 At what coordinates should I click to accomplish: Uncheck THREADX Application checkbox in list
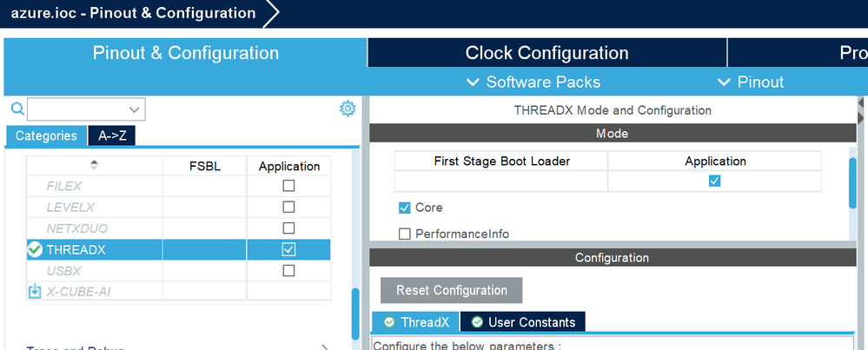pyautogui.click(x=288, y=249)
